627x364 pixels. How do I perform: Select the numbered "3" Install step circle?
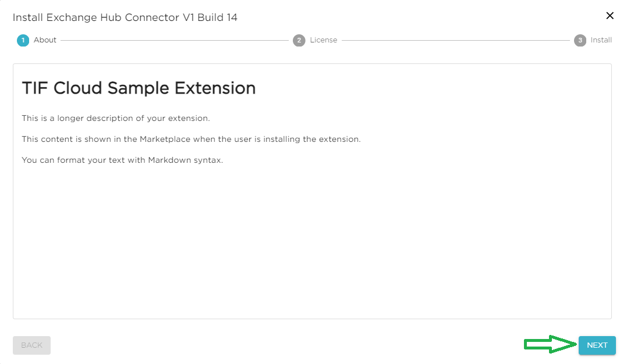pos(579,40)
